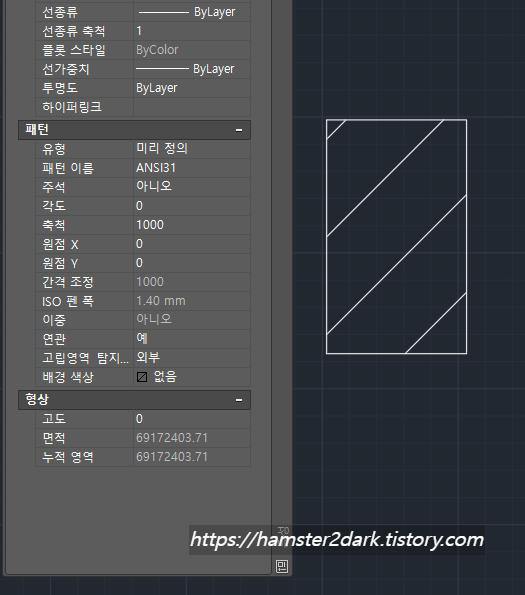Viewport: 525px width, 595px height.
Task: Click pattern name value ANSI31
Action: (192, 168)
